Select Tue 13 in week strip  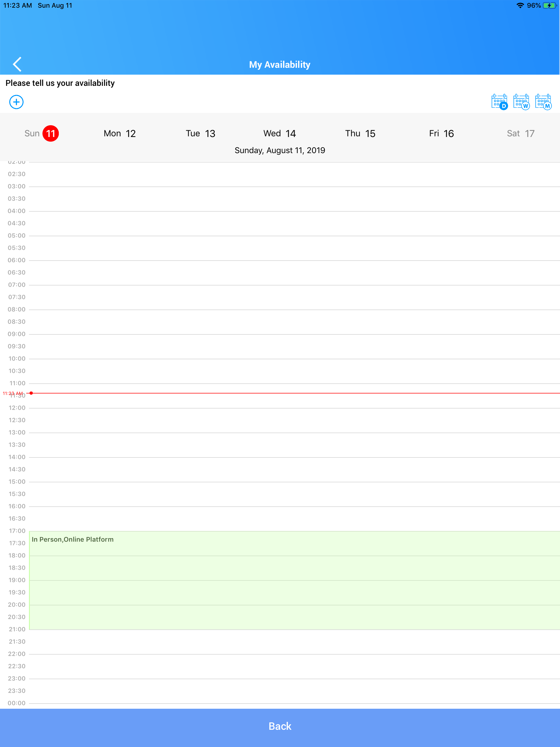pyautogui.click(x=200, y=133)
